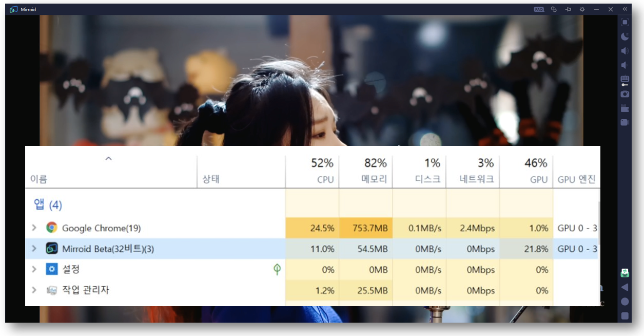Open the FAQ badge in Mirroid title bar
Viewport: 644px width, 336px height.
point(539,9)
